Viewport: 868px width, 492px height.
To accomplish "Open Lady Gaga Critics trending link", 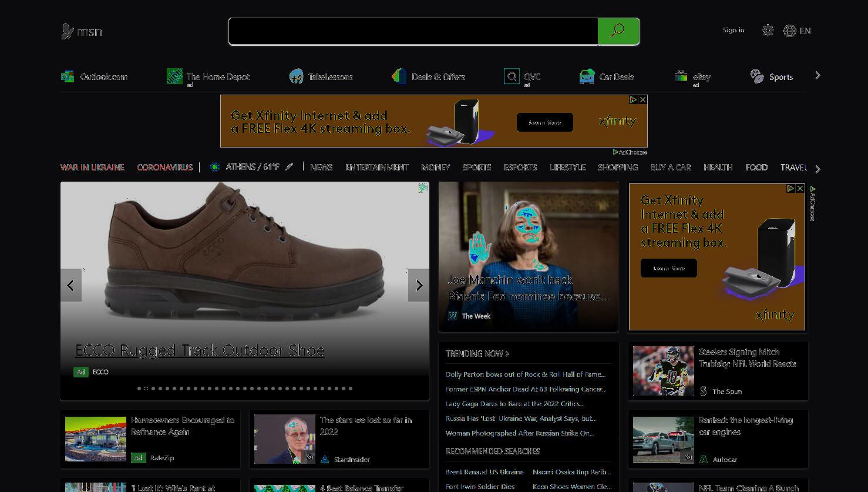I will (514, 404).
